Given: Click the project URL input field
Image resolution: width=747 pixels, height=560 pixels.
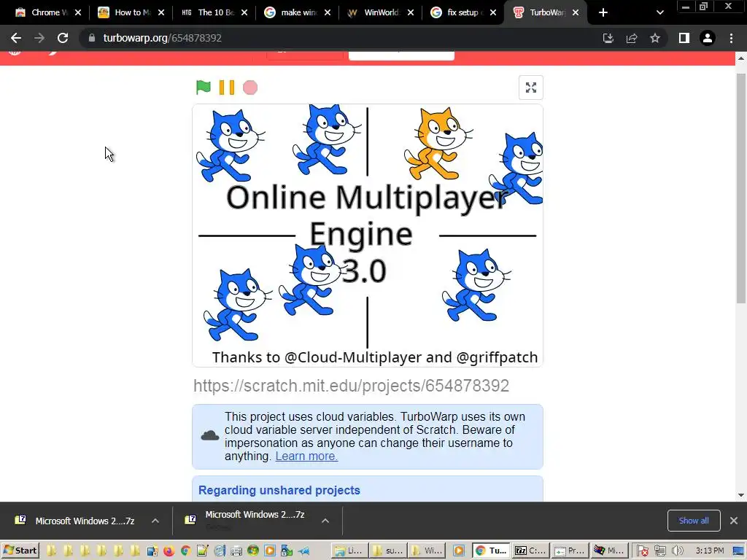Looking at the screenshot, I should click(368, 386).
